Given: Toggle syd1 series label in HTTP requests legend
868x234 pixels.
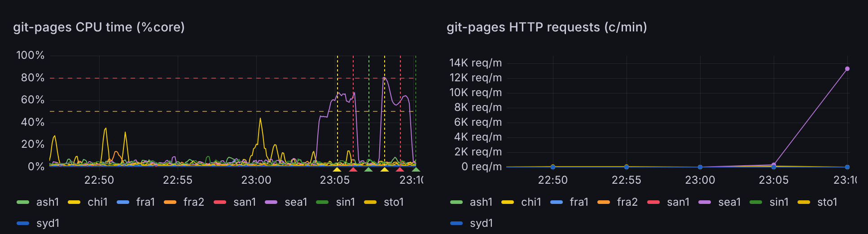Looking at the screenshot, I should [481, 223].
